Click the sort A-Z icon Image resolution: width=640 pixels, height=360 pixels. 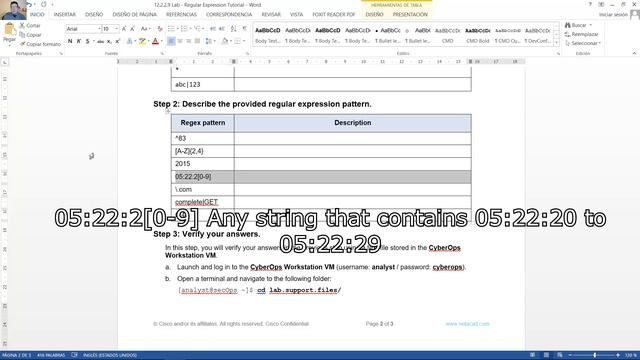[233, 29]
